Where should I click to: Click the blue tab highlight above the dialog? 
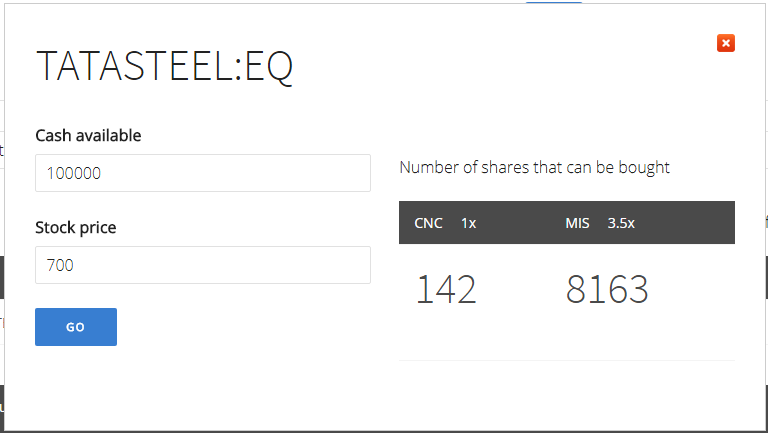(553, 2)
